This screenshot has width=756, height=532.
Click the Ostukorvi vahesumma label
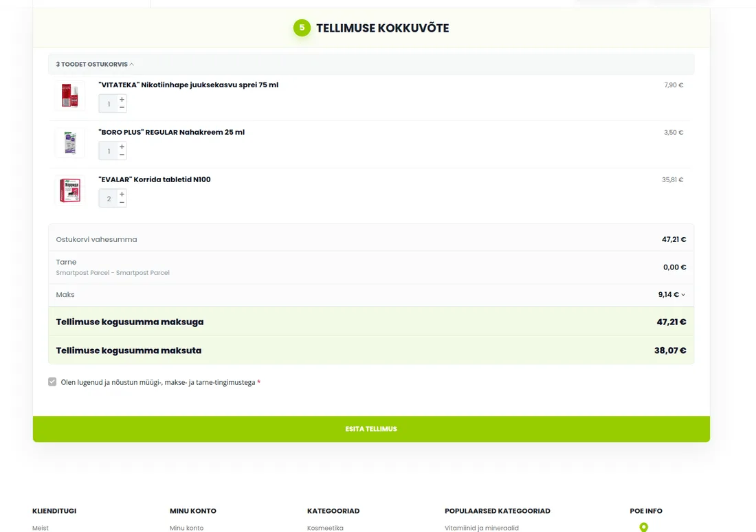(96, 239)
